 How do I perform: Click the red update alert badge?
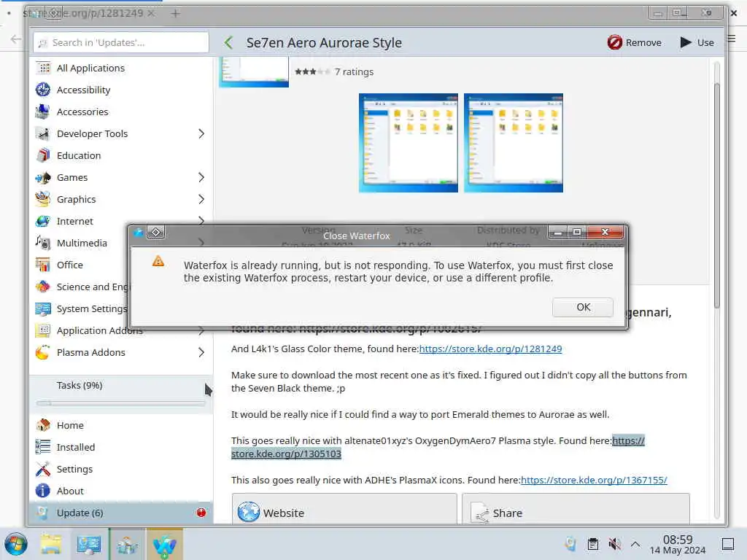(201, 513)
